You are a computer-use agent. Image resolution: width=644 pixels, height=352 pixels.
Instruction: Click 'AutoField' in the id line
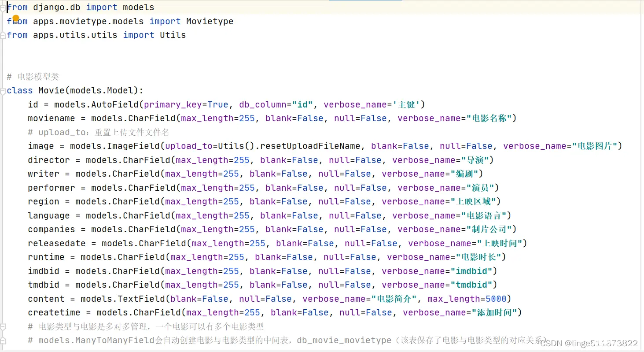[115, 104]
